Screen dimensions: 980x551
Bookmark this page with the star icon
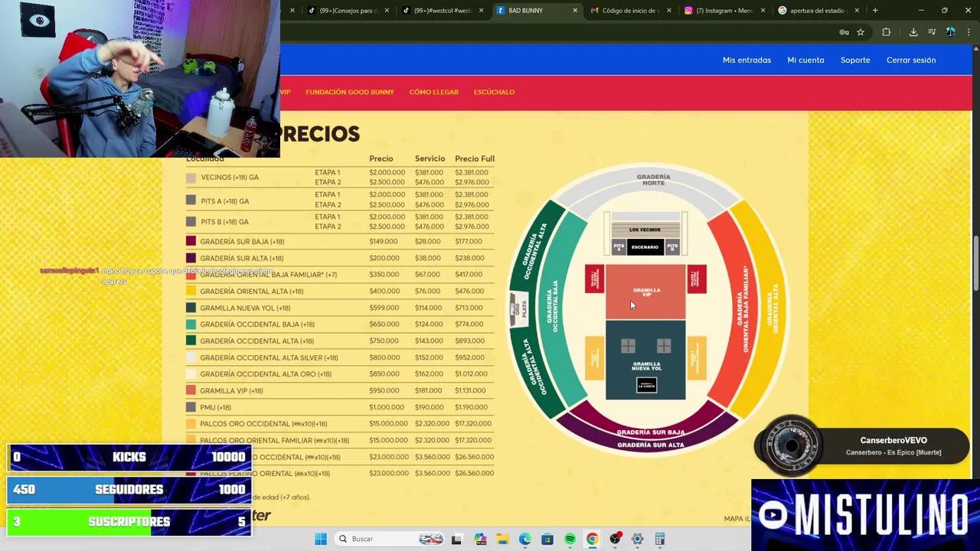[861, 32]
